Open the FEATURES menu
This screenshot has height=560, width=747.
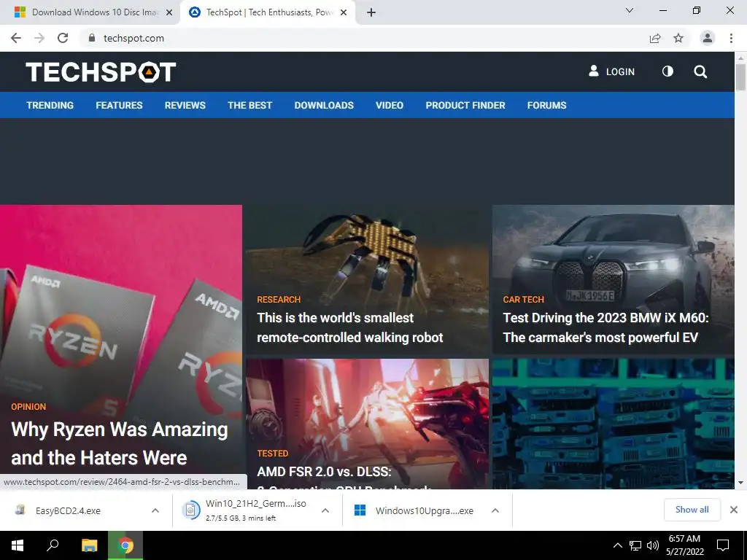(x=119, y=105)
